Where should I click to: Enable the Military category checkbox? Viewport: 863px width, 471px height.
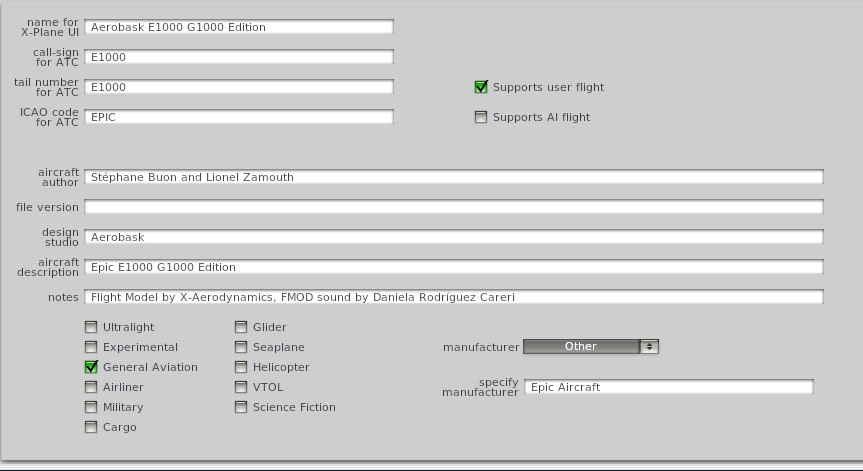coord(91,407)
